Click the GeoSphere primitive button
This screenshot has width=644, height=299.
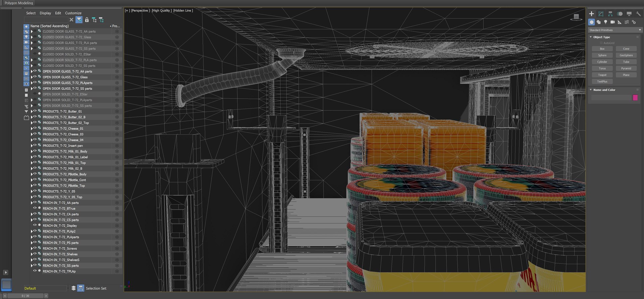coord(626,55)
